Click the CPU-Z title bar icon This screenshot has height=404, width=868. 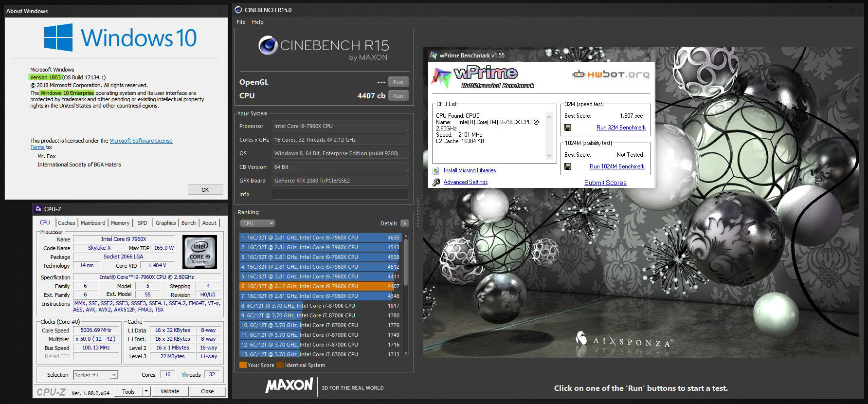coord(38,209)
